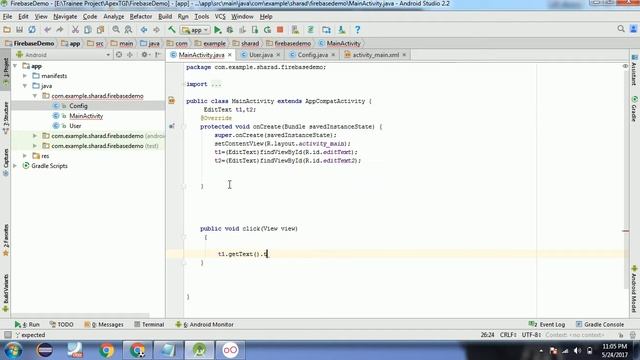
Task: Collapse the com.example.sharad.firebasedemo package
Action: pyautogui.click(x=35, y=96)
